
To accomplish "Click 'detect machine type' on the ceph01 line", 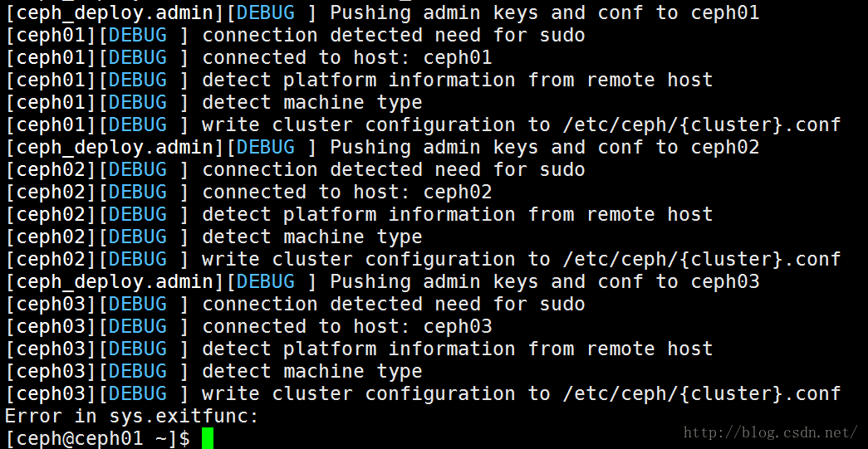I will point(312,103).
